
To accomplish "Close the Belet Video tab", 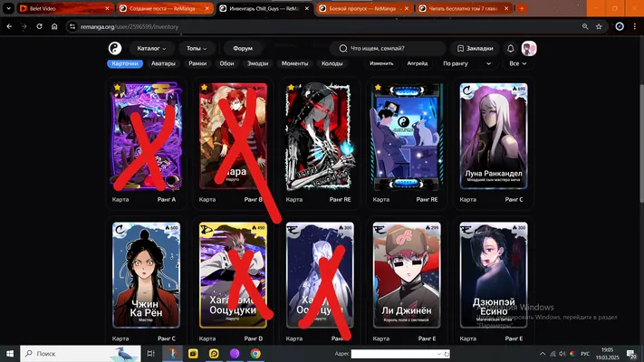I will (x=107, y=8).
